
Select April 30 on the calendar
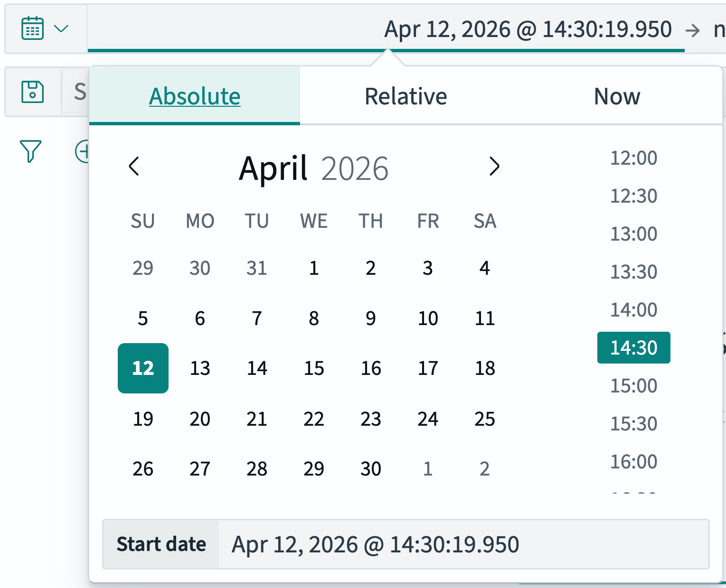tap(371, 469)
